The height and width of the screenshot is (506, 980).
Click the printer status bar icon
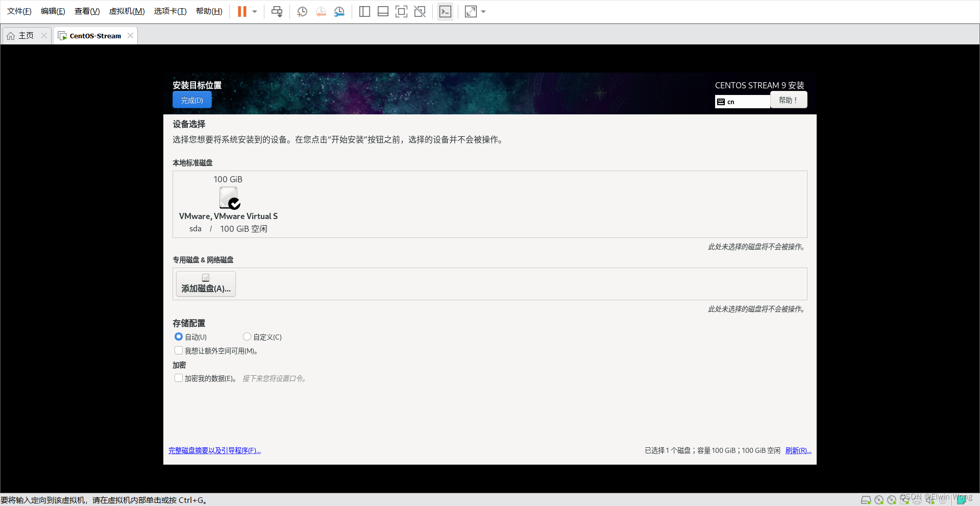click(917, 500)
